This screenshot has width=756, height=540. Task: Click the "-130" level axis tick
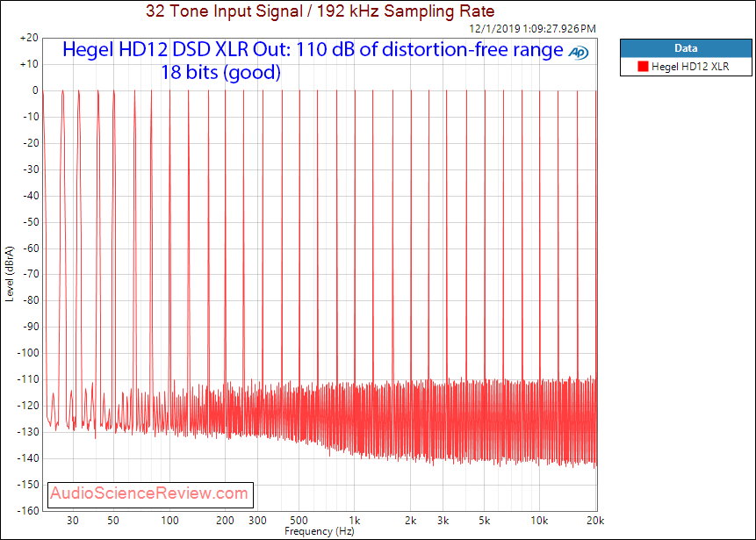27,432
